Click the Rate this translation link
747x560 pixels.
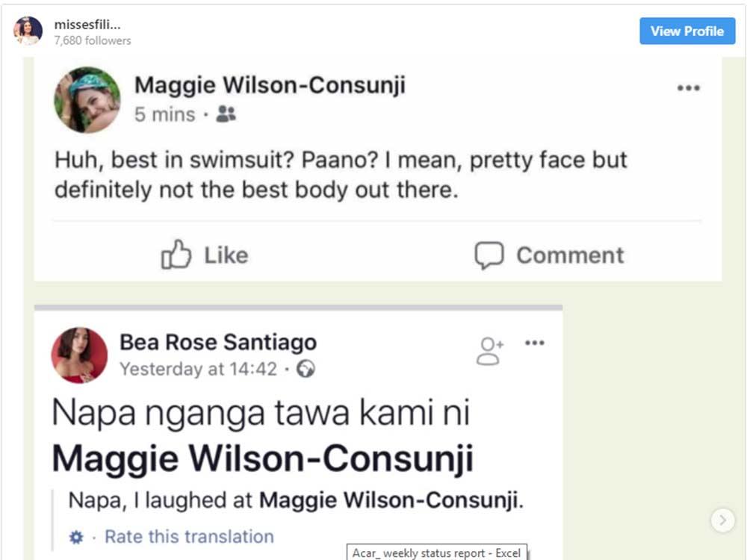click(189, 537)
